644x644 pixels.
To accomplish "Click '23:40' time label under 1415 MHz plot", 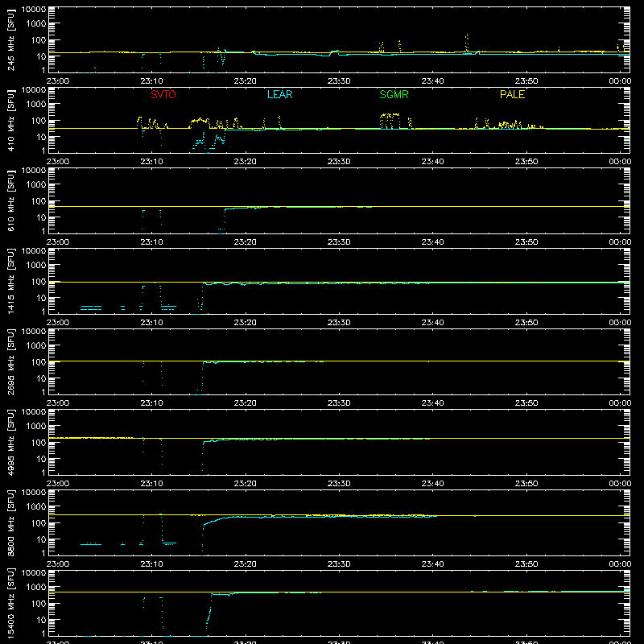I will tap(432, 323).
